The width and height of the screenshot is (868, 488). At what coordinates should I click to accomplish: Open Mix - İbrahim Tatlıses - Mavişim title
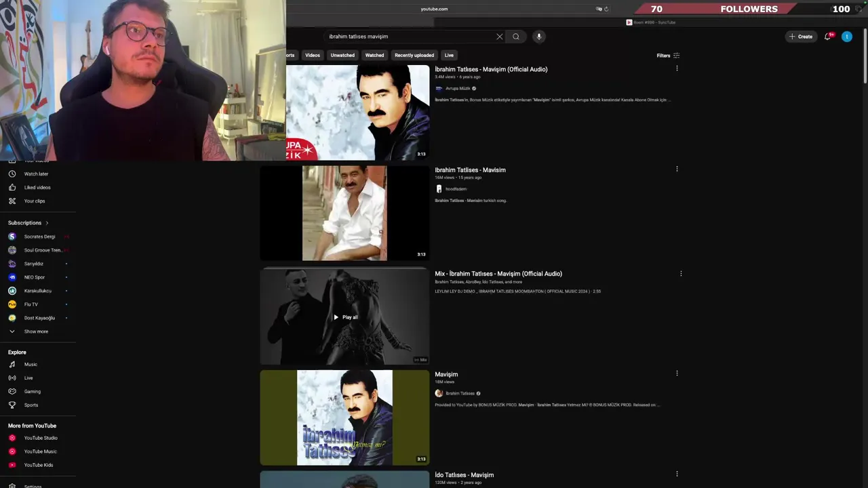click(498, 274)
